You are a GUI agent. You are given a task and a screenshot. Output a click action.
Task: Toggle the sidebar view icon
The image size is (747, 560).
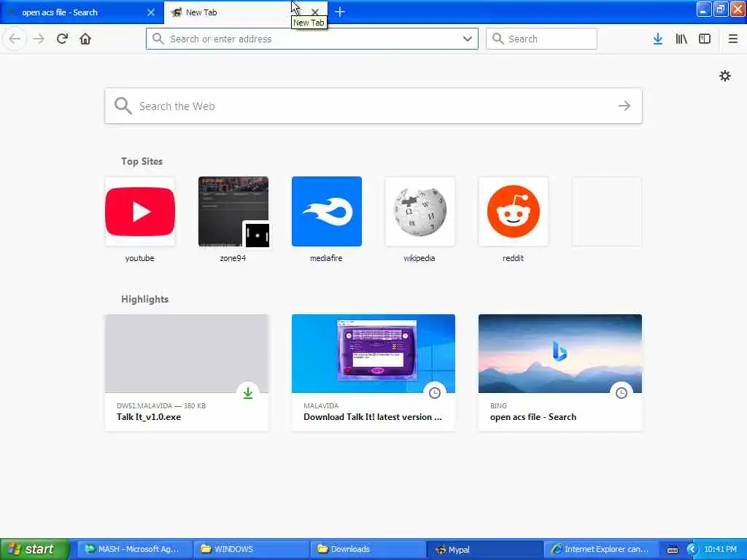coord(705,39)
